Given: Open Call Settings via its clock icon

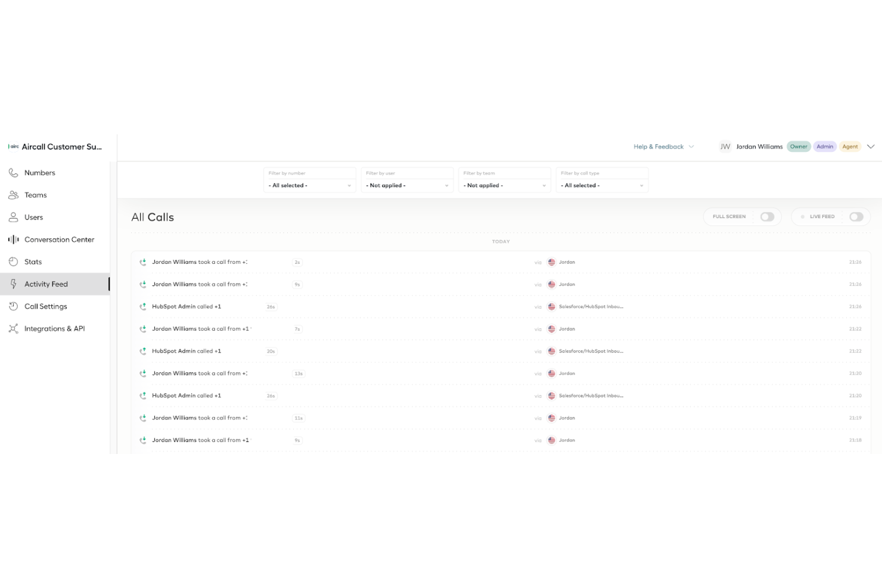Looking at the screenshot, I should (13, 306).
